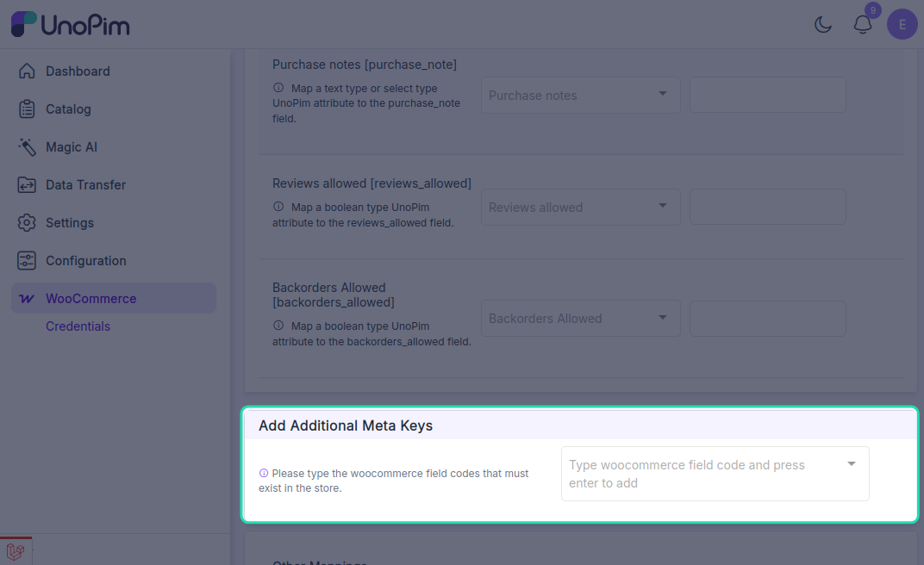Click the Dashboard home icon
Image resolution: width=924 pixels, height=565 pixels.
coord(27,71)
